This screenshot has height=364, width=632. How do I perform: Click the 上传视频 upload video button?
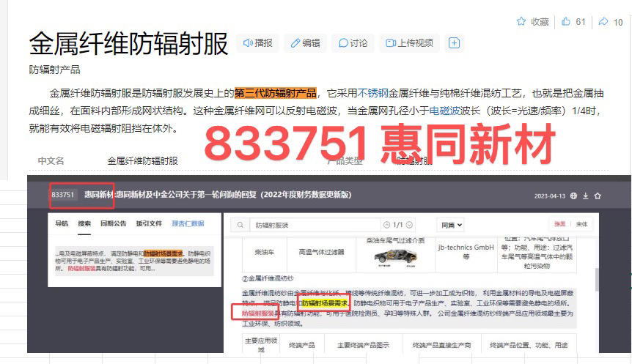pyautogui.click(x=410, y=43)
